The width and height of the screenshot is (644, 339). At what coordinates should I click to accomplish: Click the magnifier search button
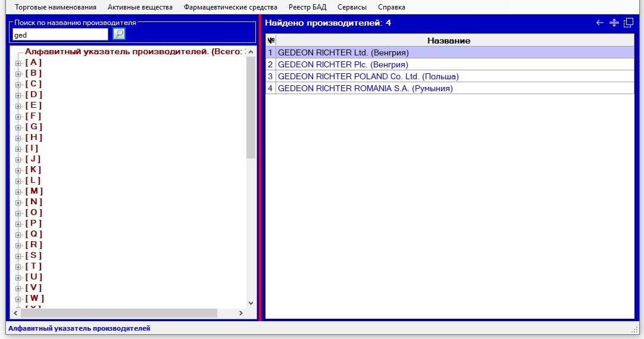tap(119, 35)
